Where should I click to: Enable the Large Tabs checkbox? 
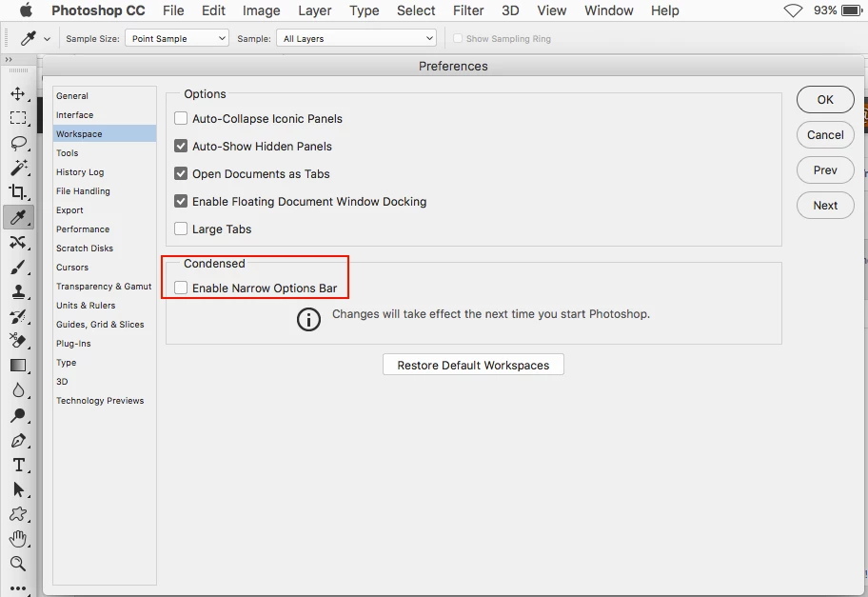[181, 229]
